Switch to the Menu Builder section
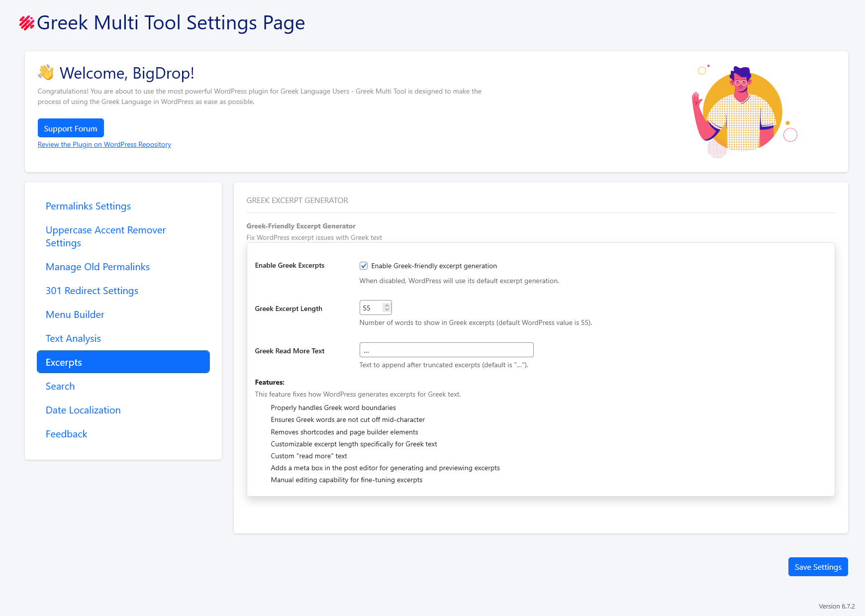Screen dimensions: 865x616 pos(75,314)
